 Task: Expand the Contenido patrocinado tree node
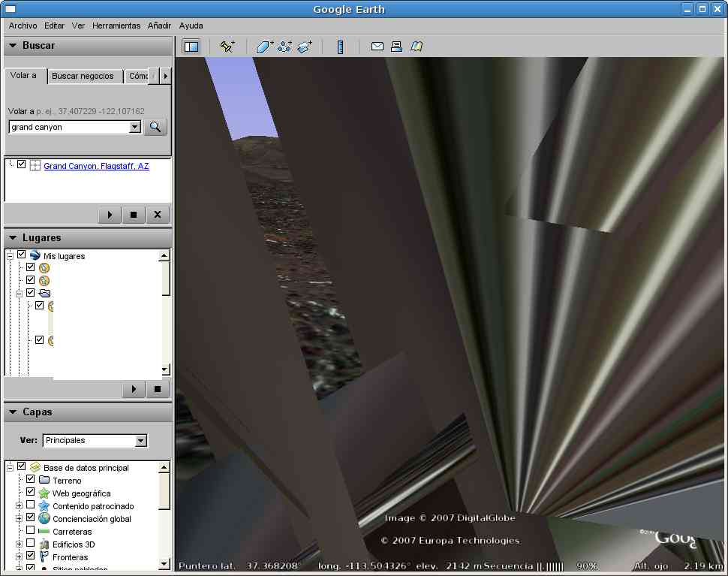point(19,505)
